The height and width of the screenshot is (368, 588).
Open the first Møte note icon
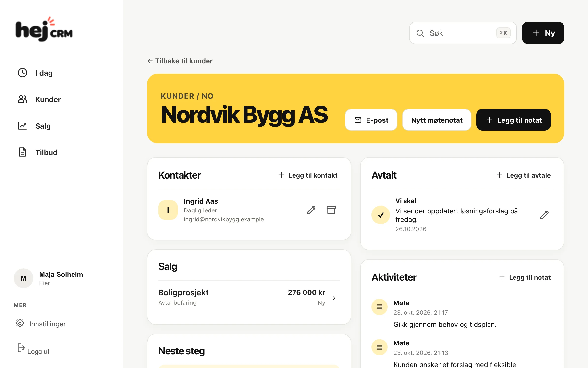tap(380, 307)
